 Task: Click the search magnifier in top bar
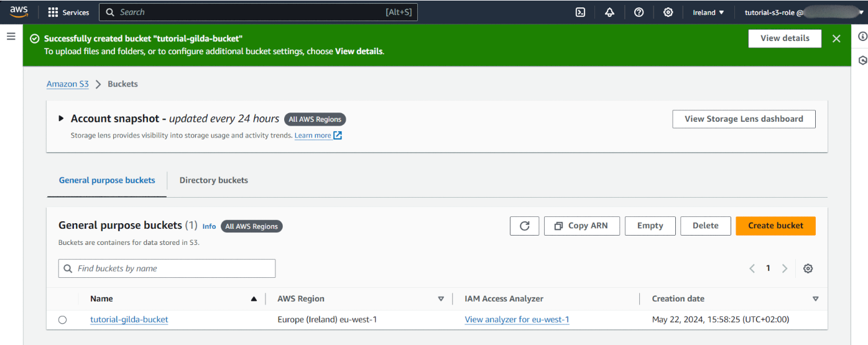pyautogui.click(x=110, y=12)
